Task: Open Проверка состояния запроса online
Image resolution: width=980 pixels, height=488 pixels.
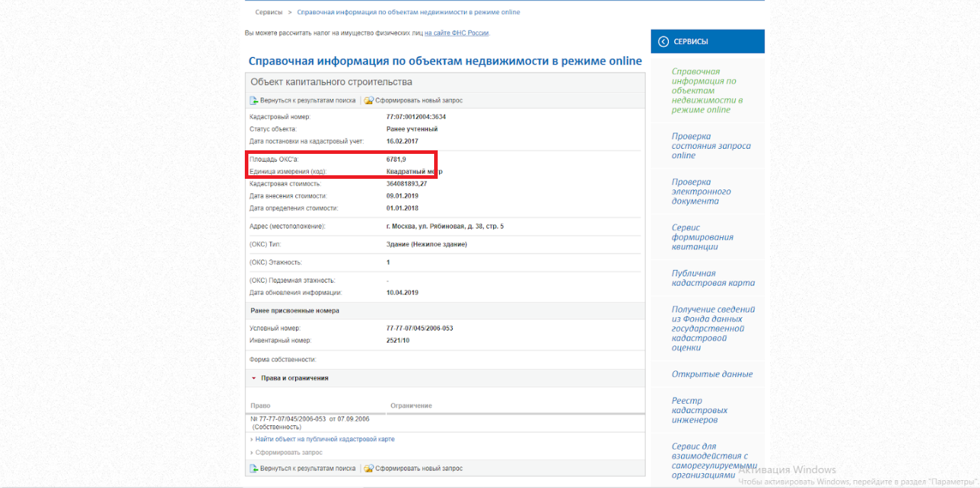Action: 711,145
